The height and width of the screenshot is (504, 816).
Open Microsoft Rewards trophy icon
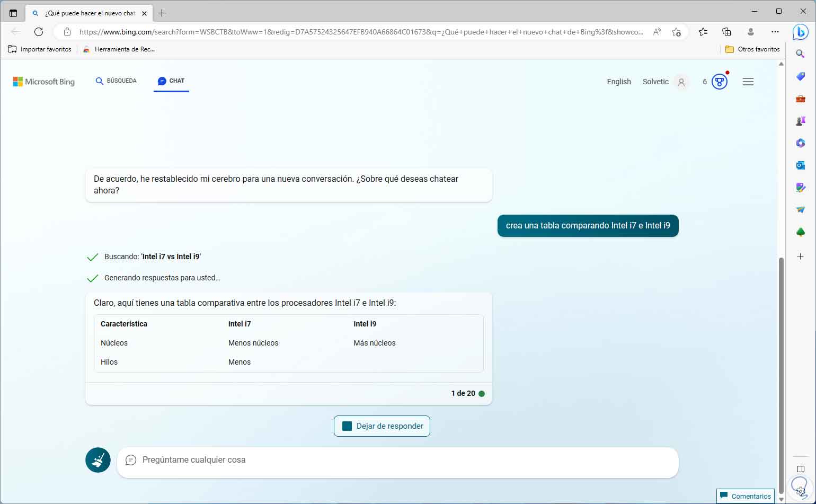tap(719, 82)
